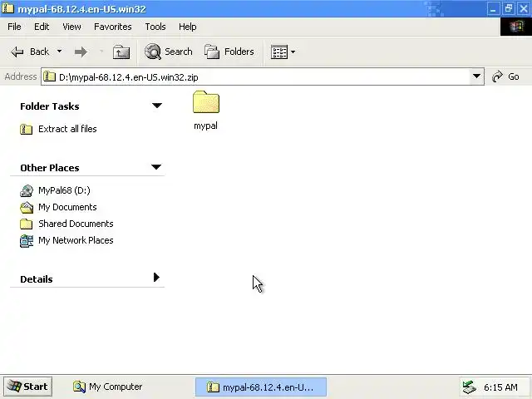Screen dimensions: 532x399
Task: Toggle the Folders pane
Action: (x=229, y=52)
